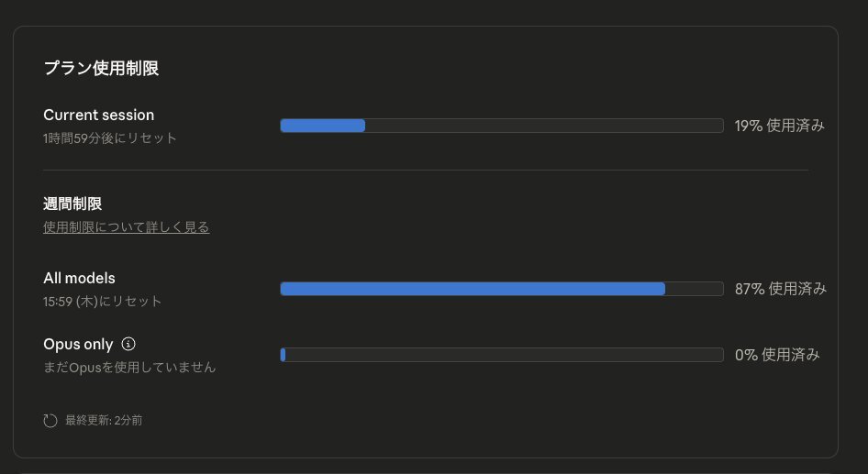Click the 19% 使用済み label
868x474 pixels.
click(x=779, y=126)
